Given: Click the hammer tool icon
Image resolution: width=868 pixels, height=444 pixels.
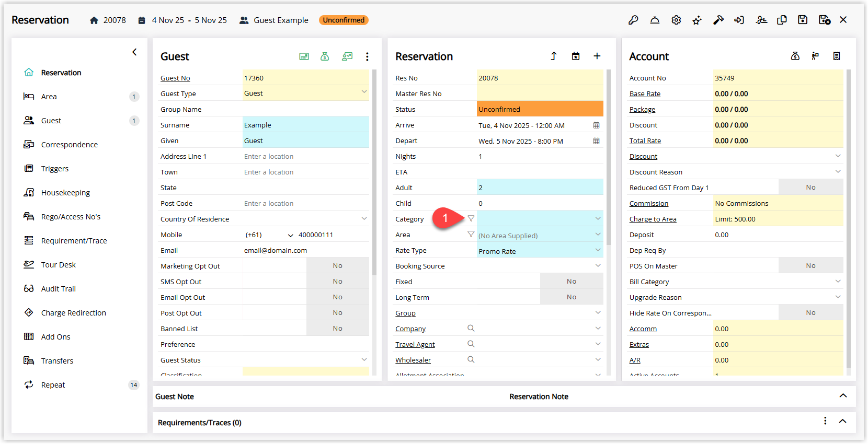Looking at the screenshot, I should coord(718,20).
